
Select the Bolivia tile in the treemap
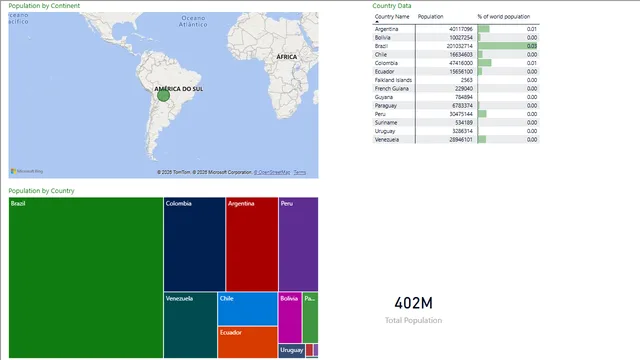tap(290, 318)
